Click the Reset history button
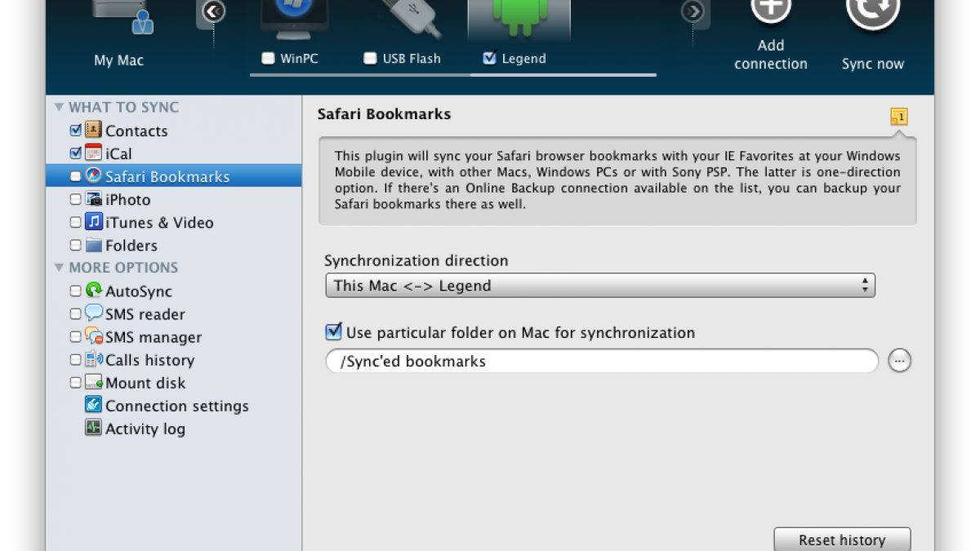980x551 pixels. pyautogui.click(x=841, y=540)
